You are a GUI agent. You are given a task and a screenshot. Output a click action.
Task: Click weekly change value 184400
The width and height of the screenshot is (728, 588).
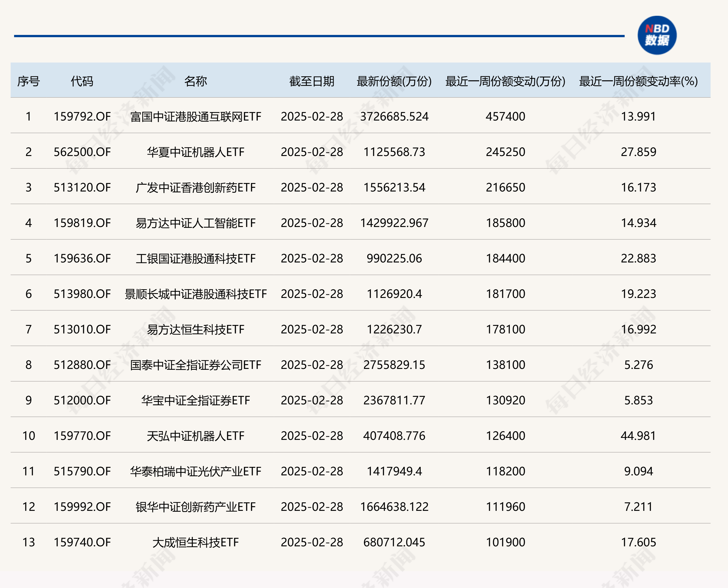point(505,259)
